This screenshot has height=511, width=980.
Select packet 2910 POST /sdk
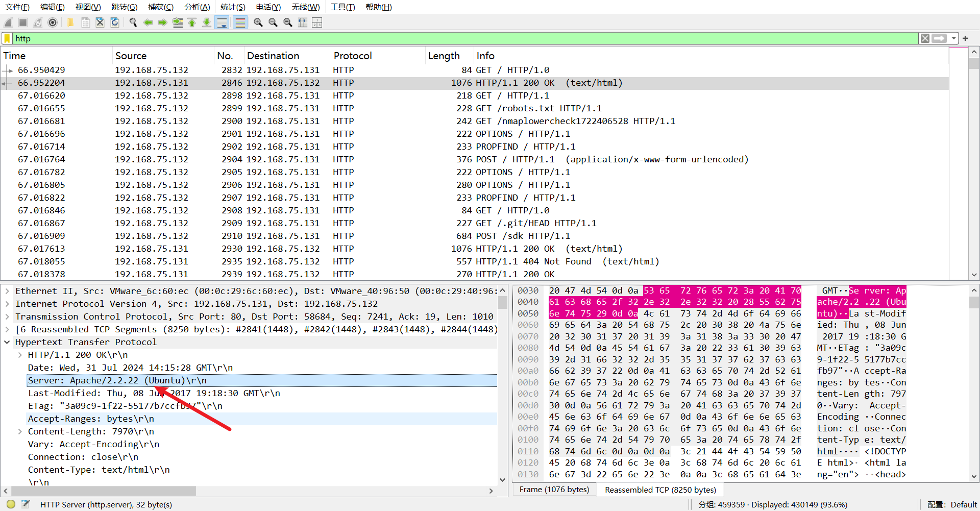pos(475,236)
